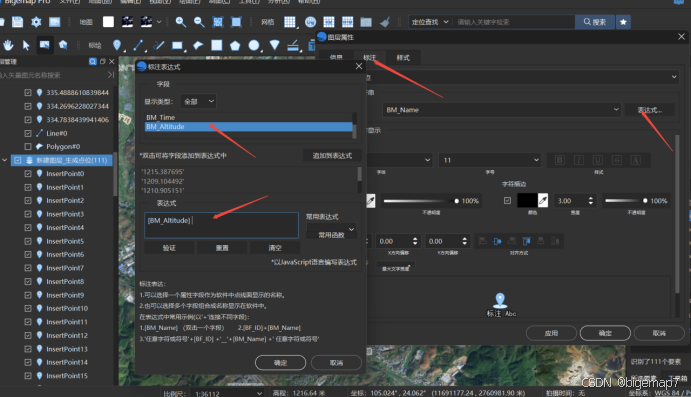Open the 定位查找 dropdown in search bar

(x=430, y=22)
